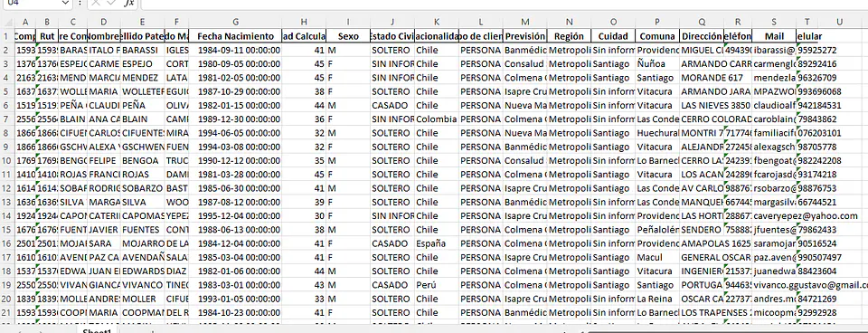This screenshot has width=868, height=333.
Task: Click the 'Previsión' header cell
Action: pos(525,36)
